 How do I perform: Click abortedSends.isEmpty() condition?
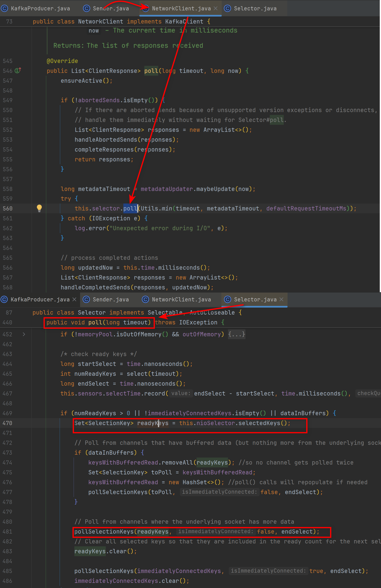(118, 100)
